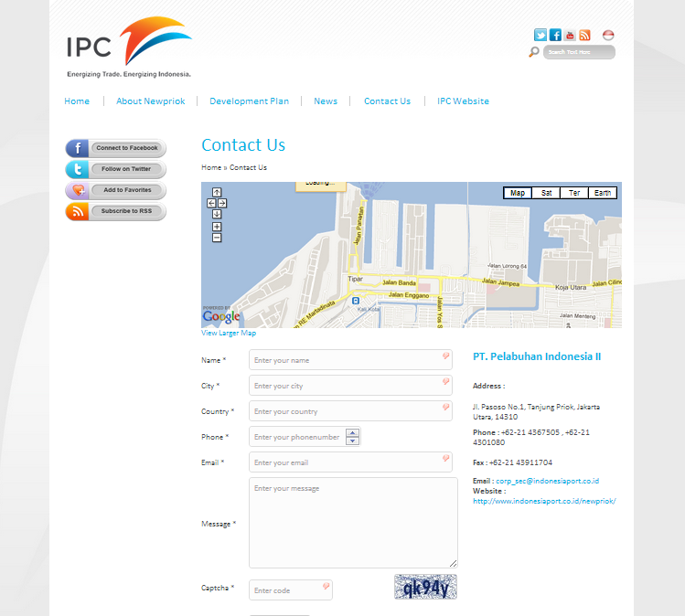685x616 pixels.
Task: Click the captcha image qk94y
Action: click(x=425, y=587)
